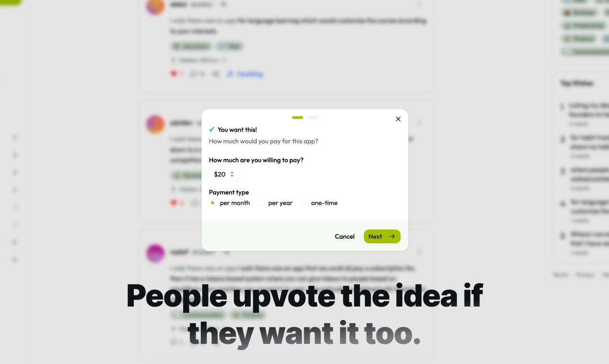This screenshot has width=609, height=364.
Task: Go to the first progress step pill
Action: [297, 117]
